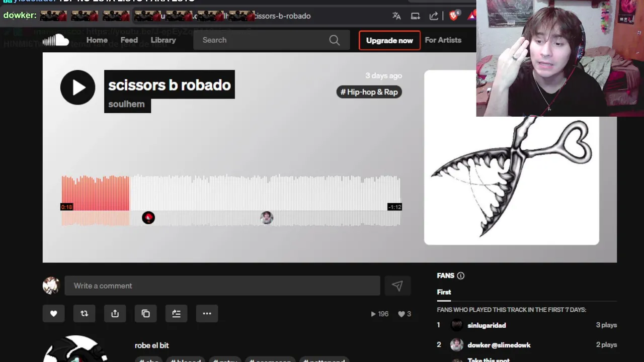Open the scissors track artwork
This screenshot has width=644, height=362.
[x=511, y=157]
